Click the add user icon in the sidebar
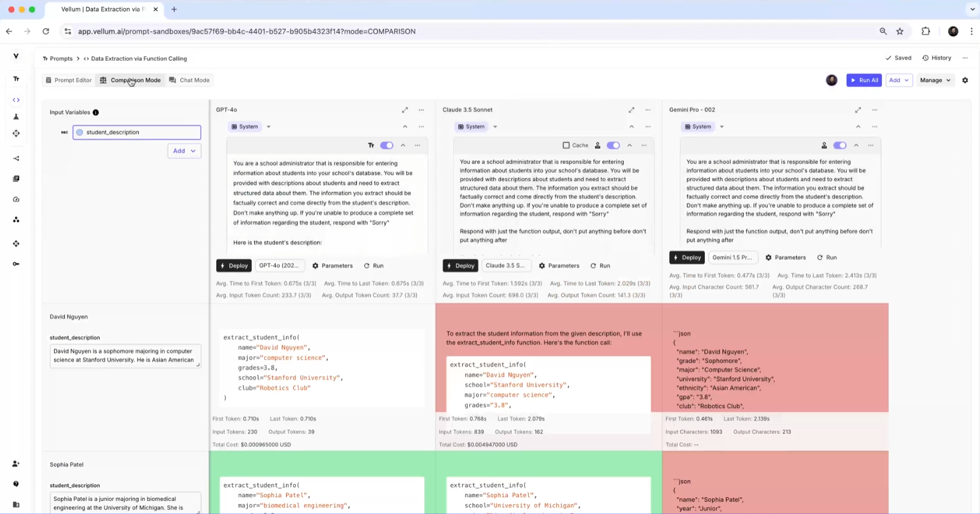This screenshot has height=514, width=980. [x=16, y=464]
